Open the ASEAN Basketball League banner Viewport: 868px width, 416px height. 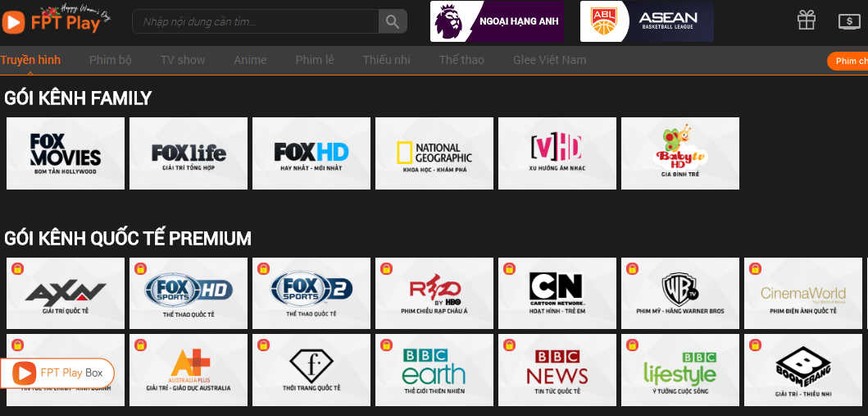(647, 21)
